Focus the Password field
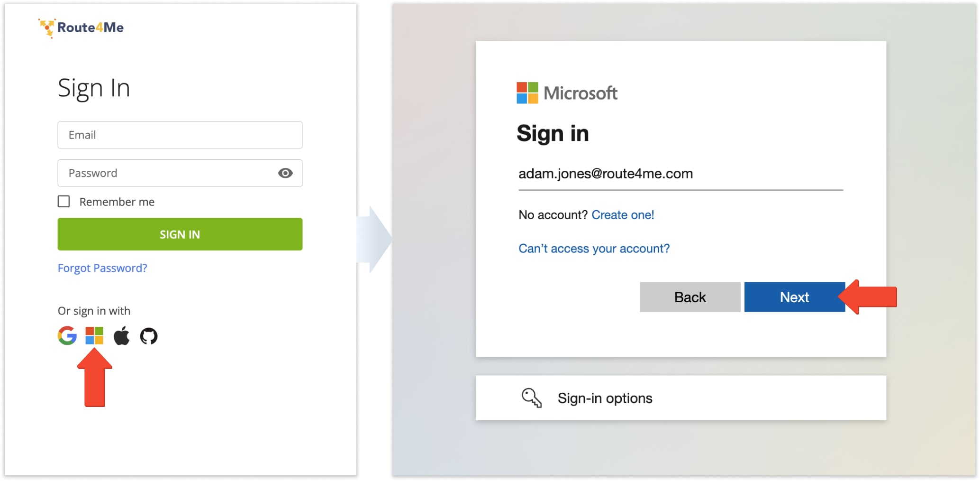Image resolution: width=980 pixels, height=481 pixels. (x=166, y=173)
